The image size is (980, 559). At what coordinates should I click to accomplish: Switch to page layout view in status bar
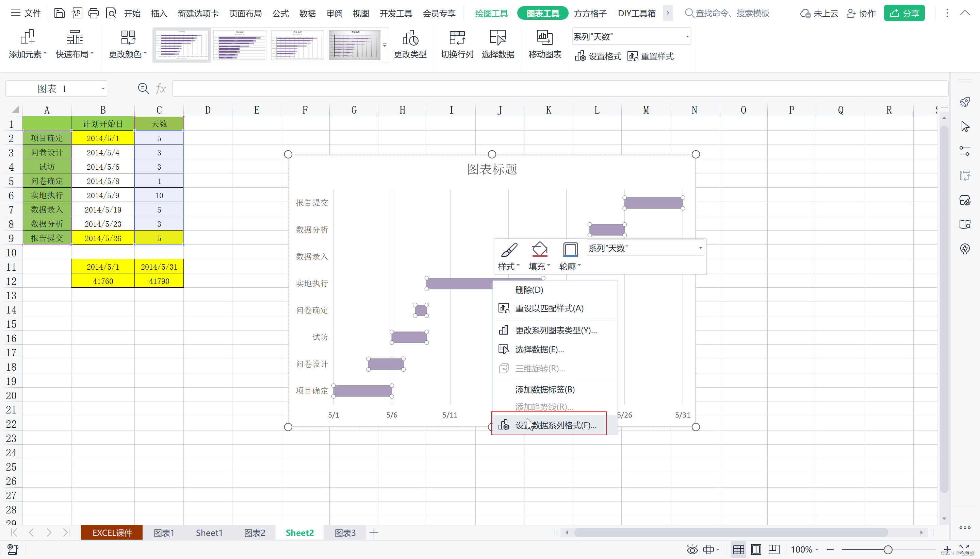click(x=756, y=549)
